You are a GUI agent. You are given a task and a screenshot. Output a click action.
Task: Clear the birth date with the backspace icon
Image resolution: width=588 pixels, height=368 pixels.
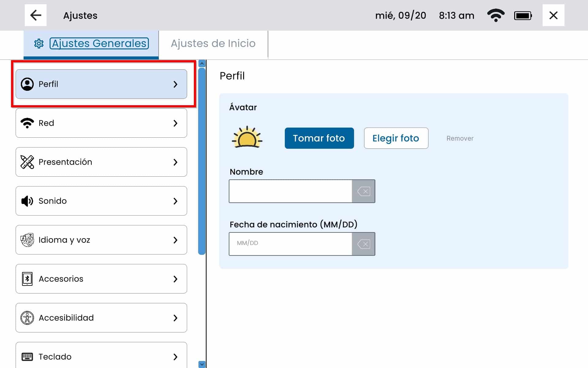tap(364, 244)
